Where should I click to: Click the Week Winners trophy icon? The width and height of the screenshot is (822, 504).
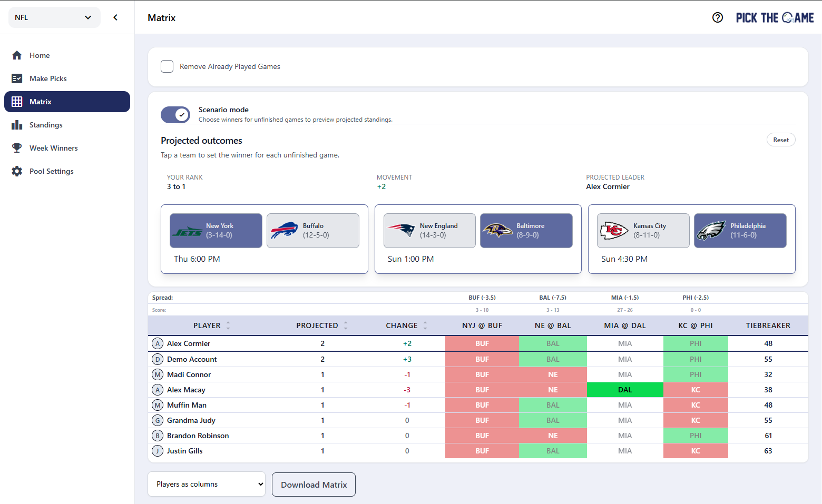click(x=17, y=148)
